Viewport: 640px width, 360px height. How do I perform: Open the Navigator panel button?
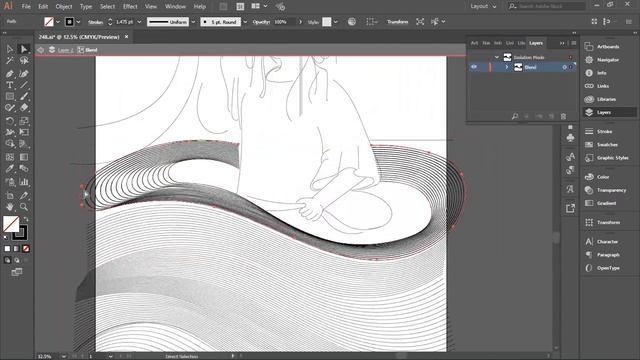pos(607,60)
